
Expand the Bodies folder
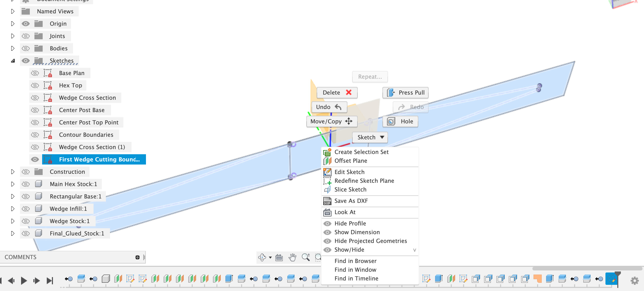point(13,48)
